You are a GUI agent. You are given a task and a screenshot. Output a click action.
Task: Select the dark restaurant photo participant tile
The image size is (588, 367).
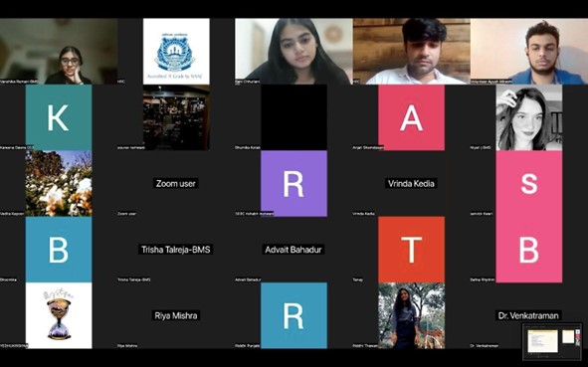[176, 117]
